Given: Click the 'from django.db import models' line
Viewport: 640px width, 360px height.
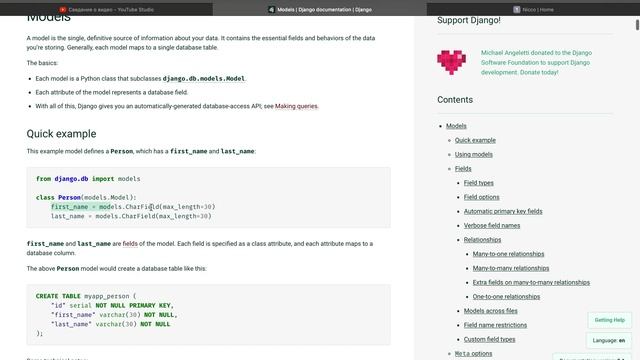Looking at the screenshot, I should (88, 179).
